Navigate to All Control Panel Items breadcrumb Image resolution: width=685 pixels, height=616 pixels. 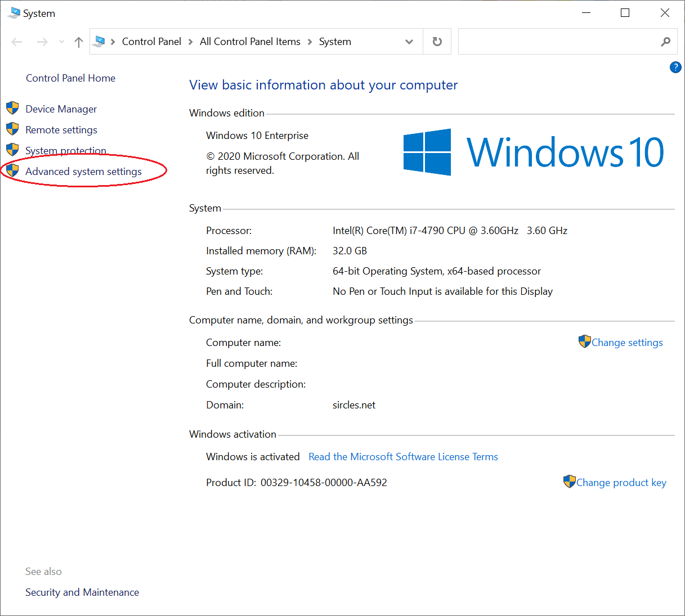click(x=250, y=42)
